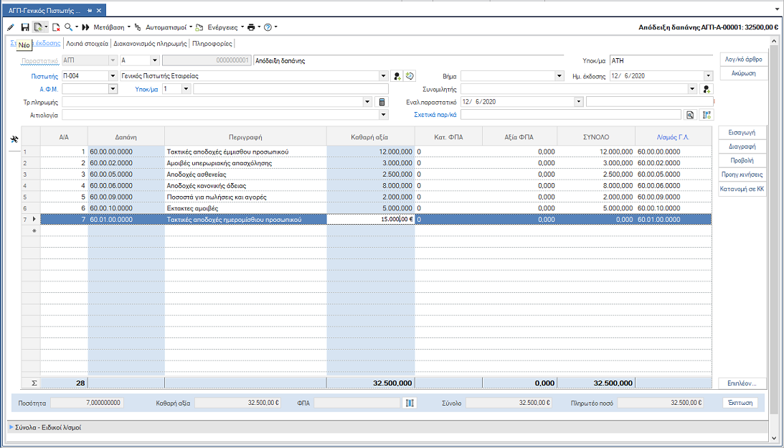Click the linked documents tree icon beside Σχετικά παρ/κά

coord(706,115)
